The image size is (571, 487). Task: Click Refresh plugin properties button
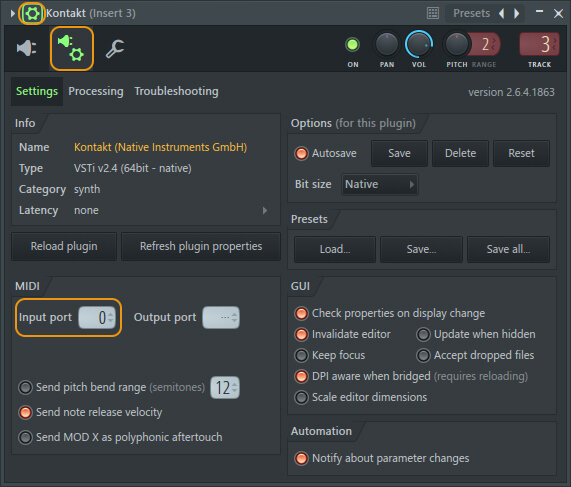pos(201,247)
